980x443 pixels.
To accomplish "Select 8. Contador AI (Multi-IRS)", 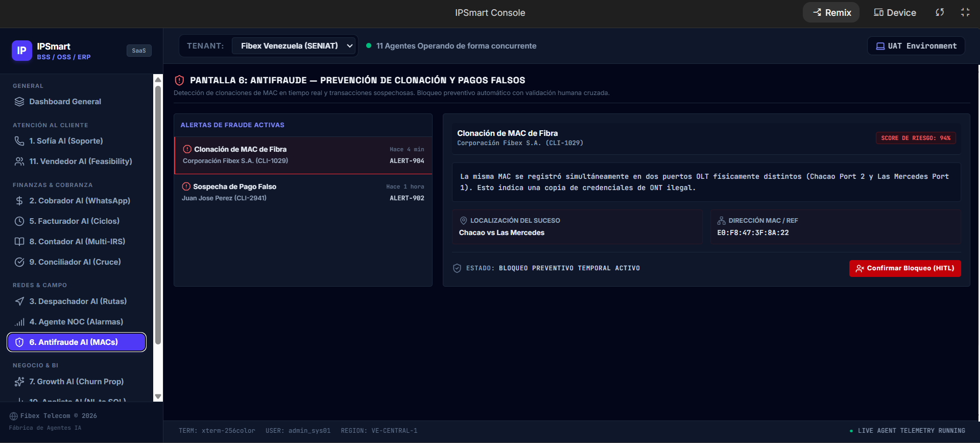I will (x=77, y=242).
